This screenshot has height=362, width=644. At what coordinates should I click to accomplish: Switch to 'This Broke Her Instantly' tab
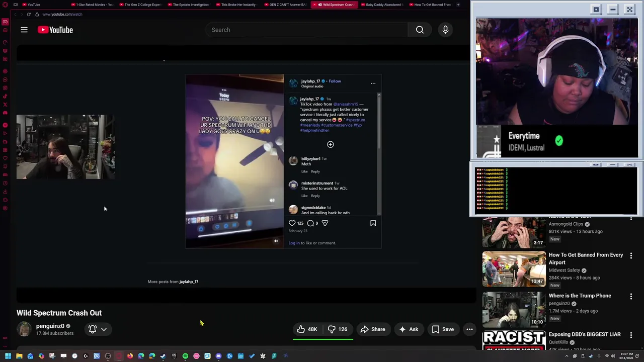pyautogui.click(x=237, y=5)
